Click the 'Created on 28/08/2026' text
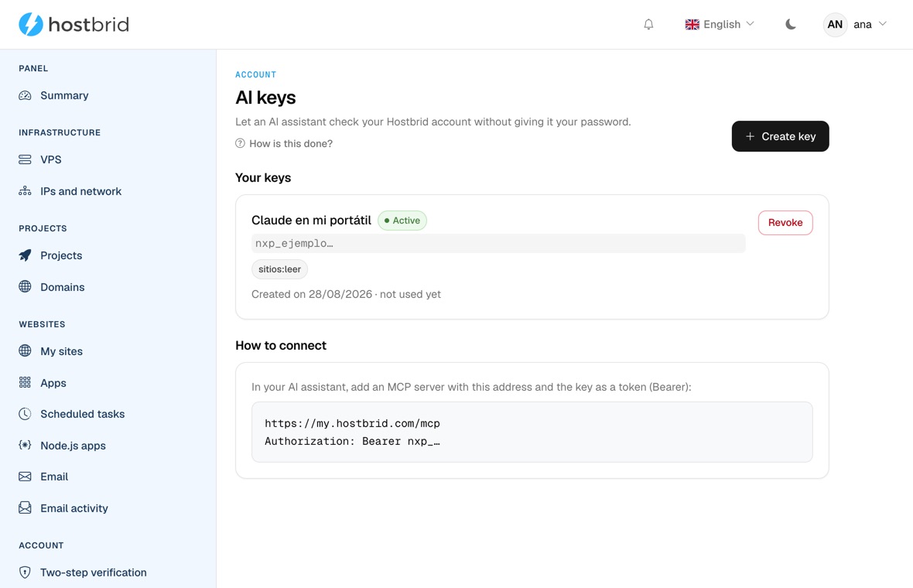The height and width of the screenshot is (588, 913). point(312,294)
